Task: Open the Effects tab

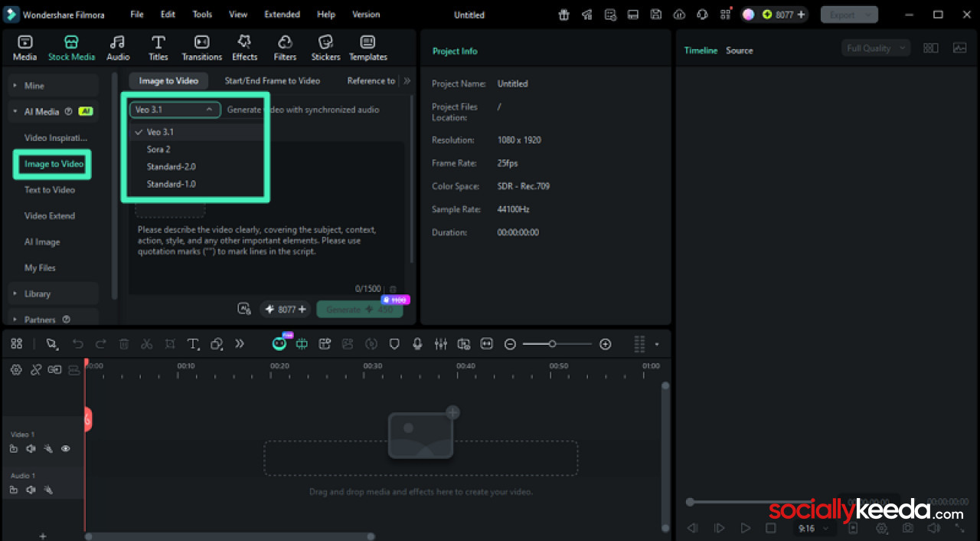Action: pyautogui.click(x=244, y=48)
